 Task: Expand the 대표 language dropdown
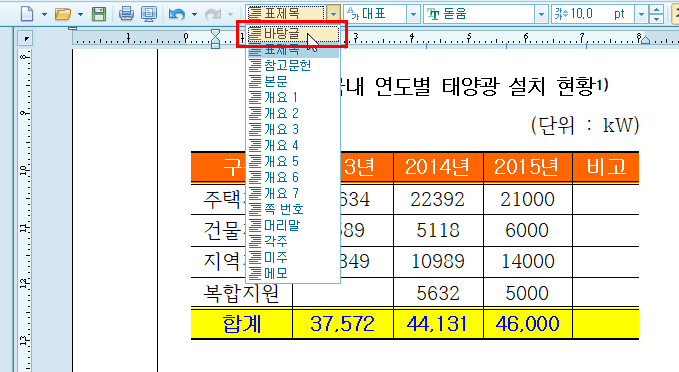413,14
